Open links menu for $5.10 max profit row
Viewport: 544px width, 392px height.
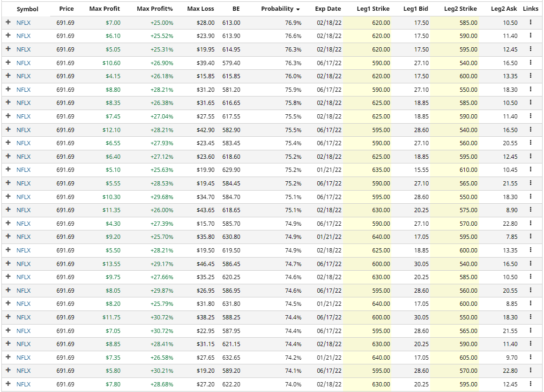(530, 169)
